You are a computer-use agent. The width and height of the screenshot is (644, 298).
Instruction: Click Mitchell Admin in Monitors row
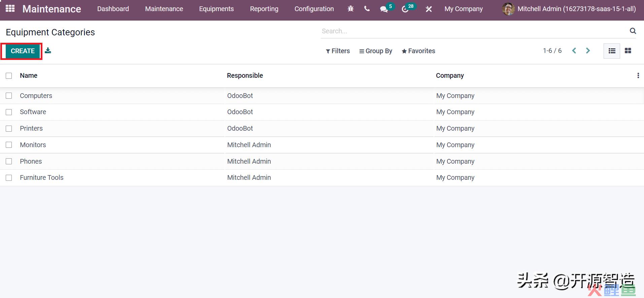tap(249, 145)
